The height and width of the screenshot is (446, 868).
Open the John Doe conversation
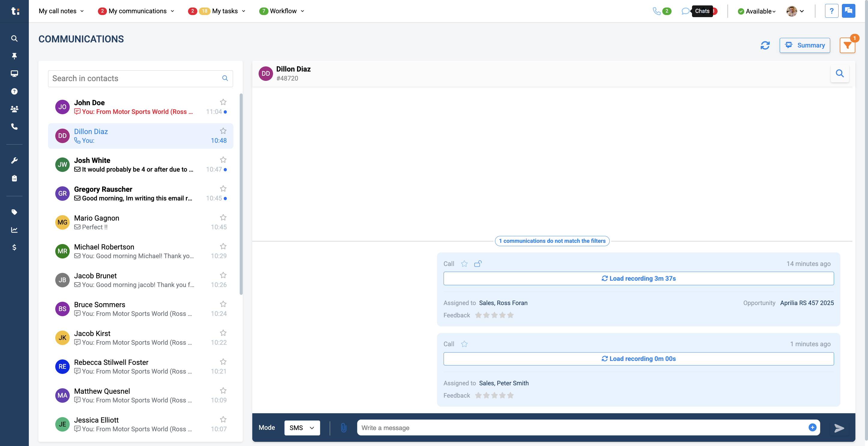coord(141,107)
